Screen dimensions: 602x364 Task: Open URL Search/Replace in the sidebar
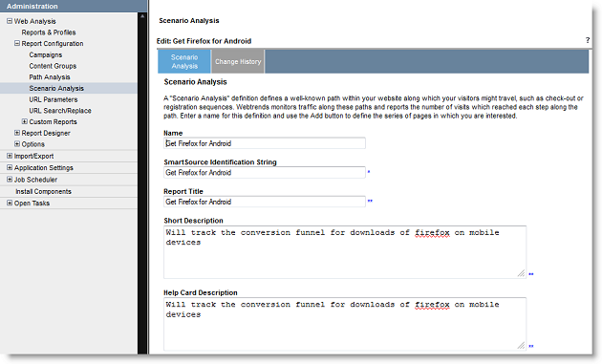[x=60, y=110]
